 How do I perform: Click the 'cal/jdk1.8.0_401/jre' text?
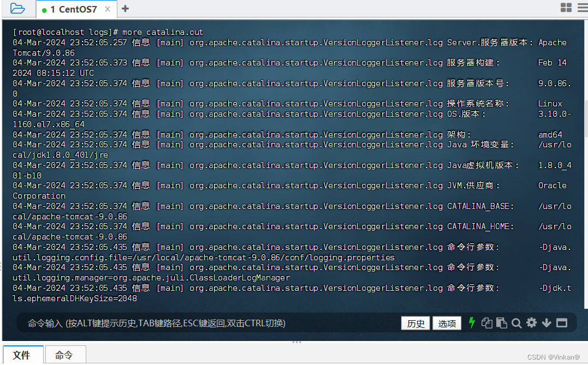click(61, 155)
